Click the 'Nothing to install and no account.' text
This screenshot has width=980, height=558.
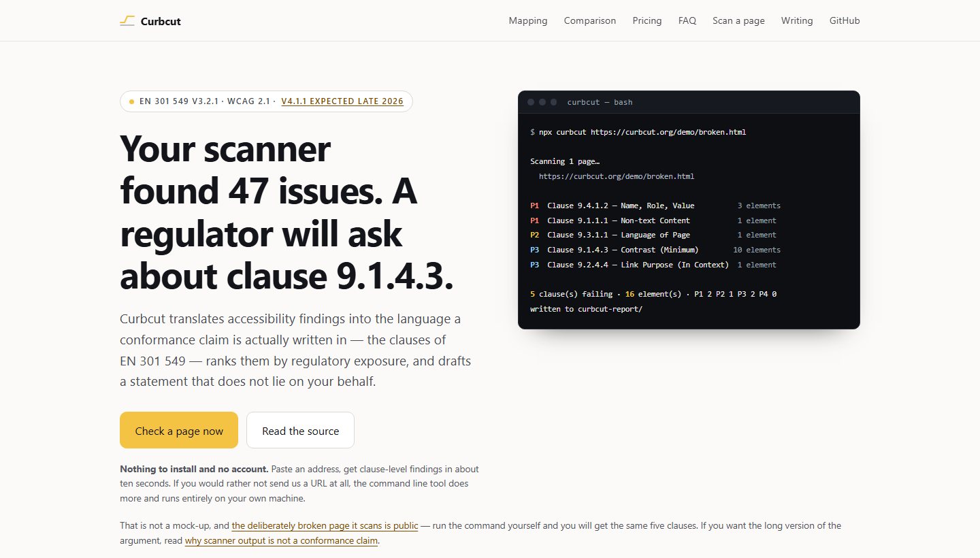[194, 469]
